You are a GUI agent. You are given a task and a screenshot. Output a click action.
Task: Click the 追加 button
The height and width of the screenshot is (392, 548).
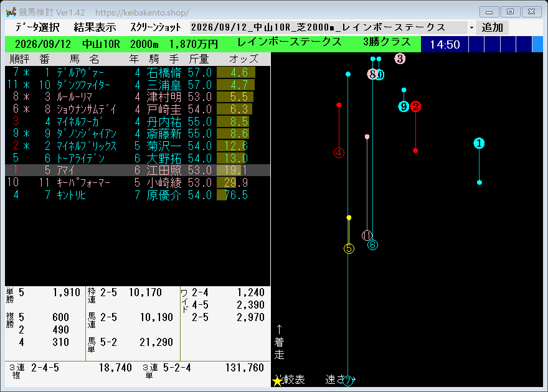pos(492,27)
